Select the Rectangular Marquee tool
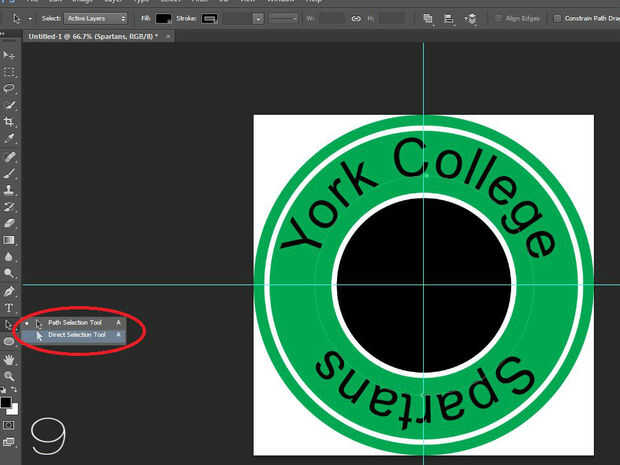Image resolution: width=620 pixels, height=465 pixels. pyautogui.click(x=9, y=72)
